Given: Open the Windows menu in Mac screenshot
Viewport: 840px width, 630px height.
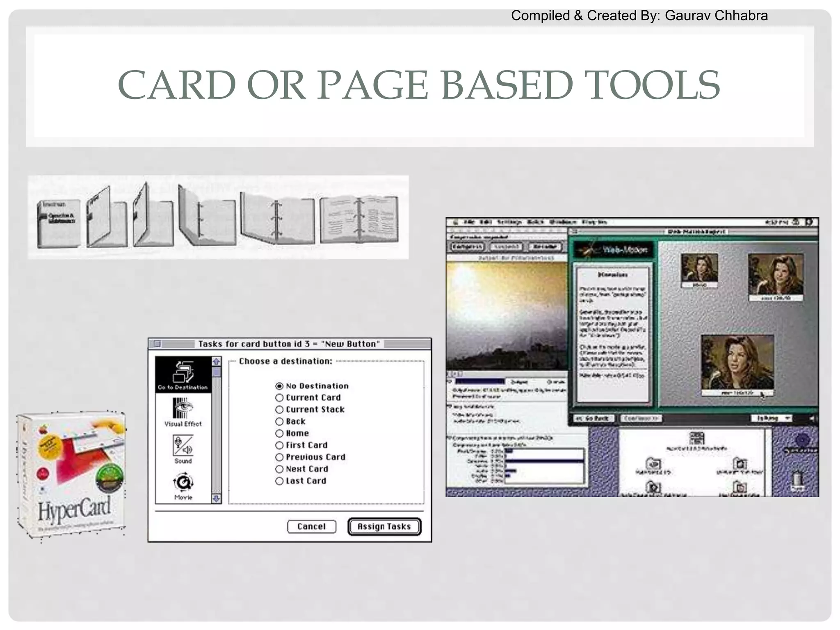Looking at the screenshot, I should click(563, 222).
